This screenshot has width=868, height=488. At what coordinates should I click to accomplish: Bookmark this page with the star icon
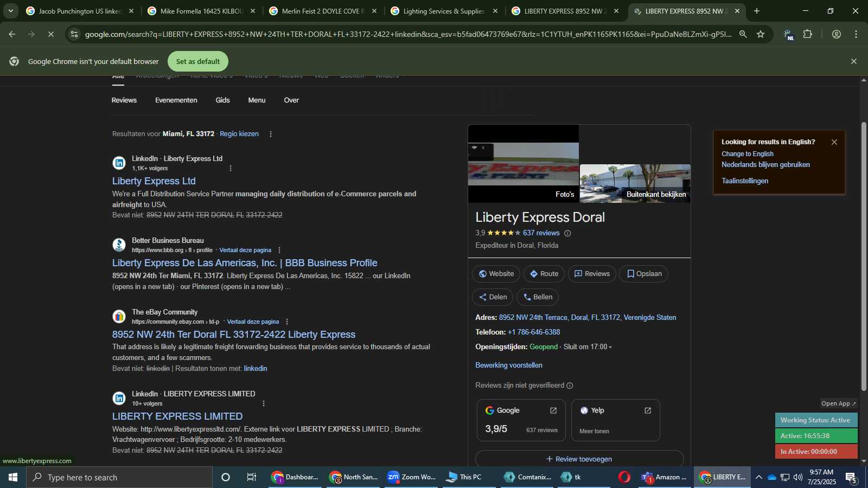(761, 34)
